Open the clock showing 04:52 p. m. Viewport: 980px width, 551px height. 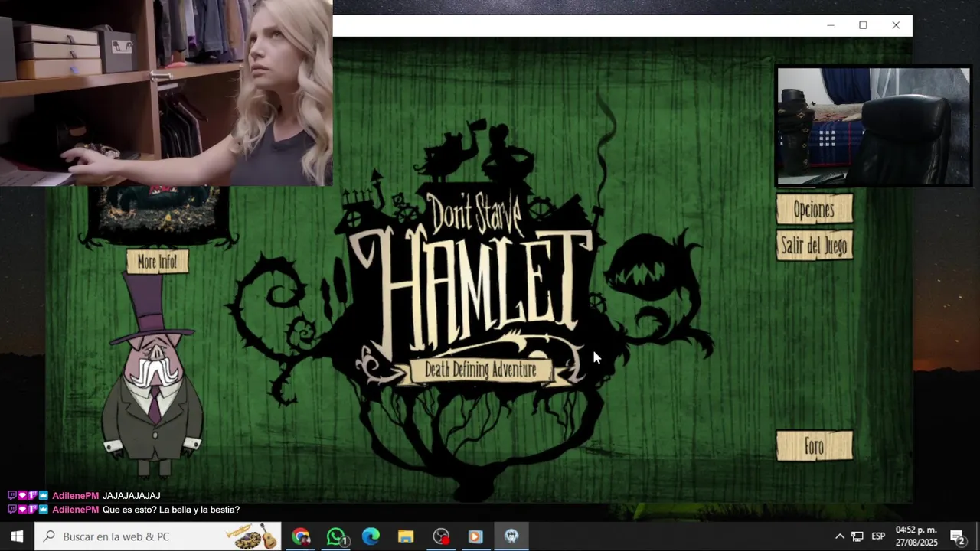pos(916,536)
